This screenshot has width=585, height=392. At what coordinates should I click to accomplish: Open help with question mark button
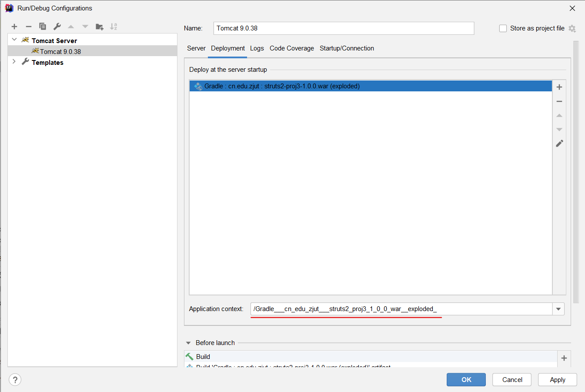[15, 380]
